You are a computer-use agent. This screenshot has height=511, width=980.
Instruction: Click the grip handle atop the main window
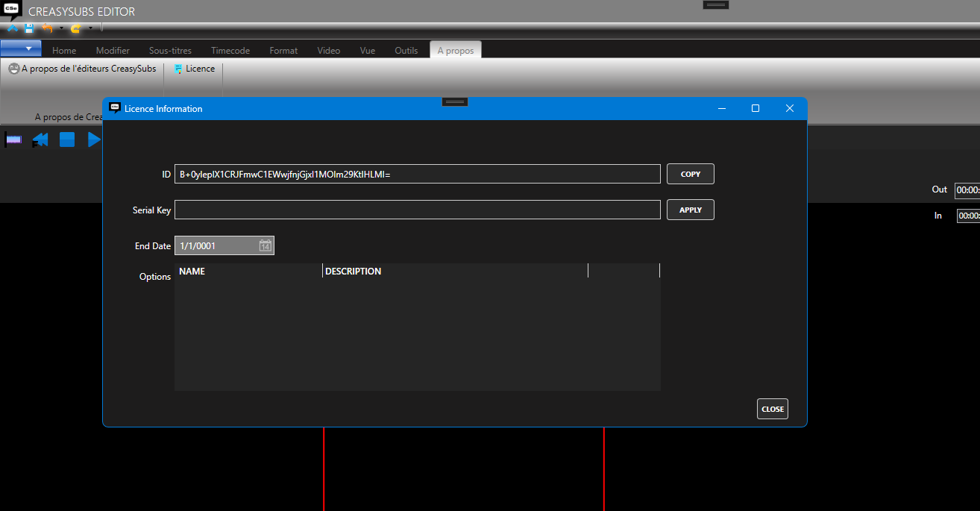(x=716, y=4)
